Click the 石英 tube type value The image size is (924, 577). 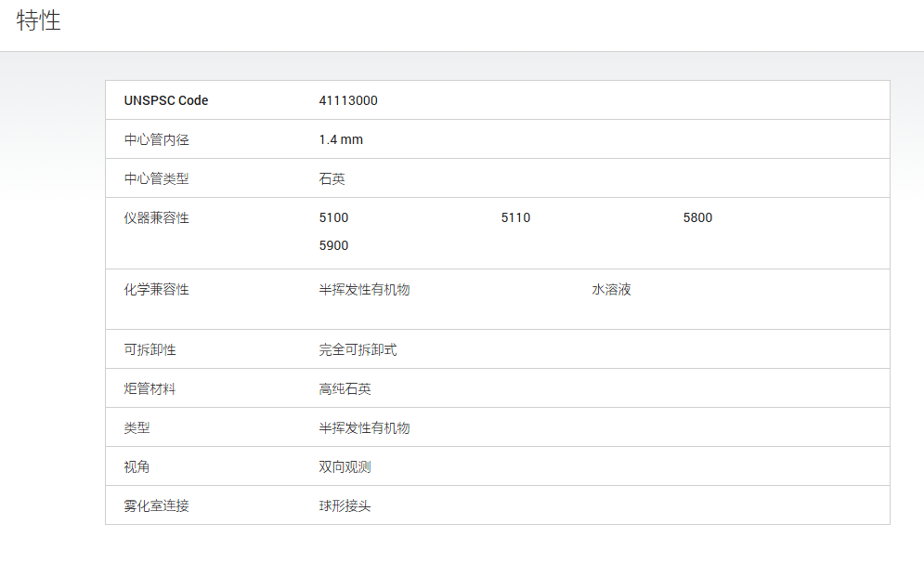(332, 178)
